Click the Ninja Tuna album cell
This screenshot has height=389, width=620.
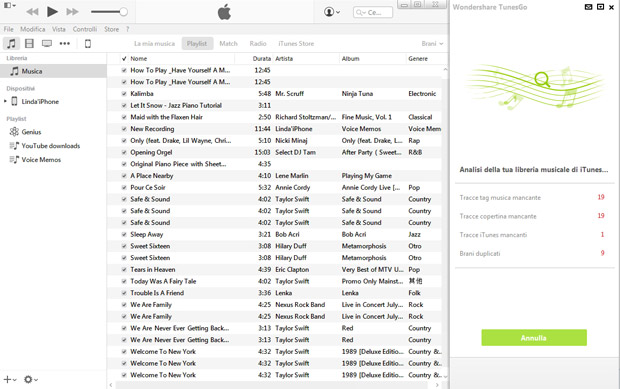point(357,94)
